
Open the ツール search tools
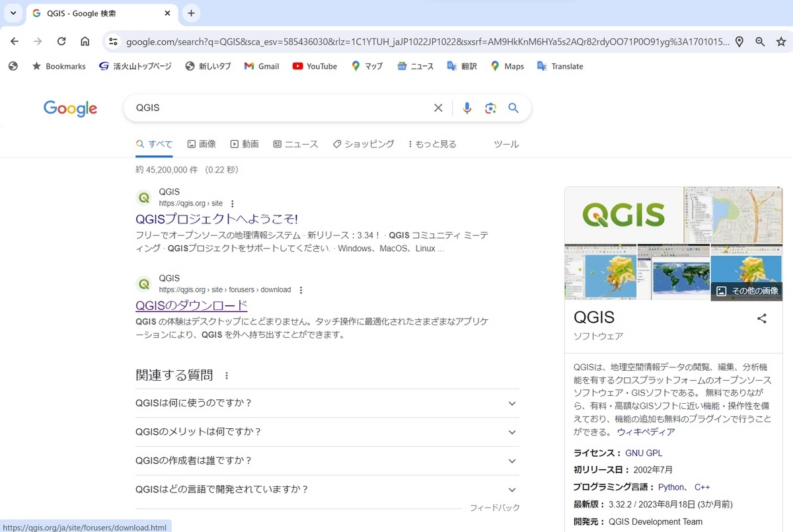coord(506,144)
